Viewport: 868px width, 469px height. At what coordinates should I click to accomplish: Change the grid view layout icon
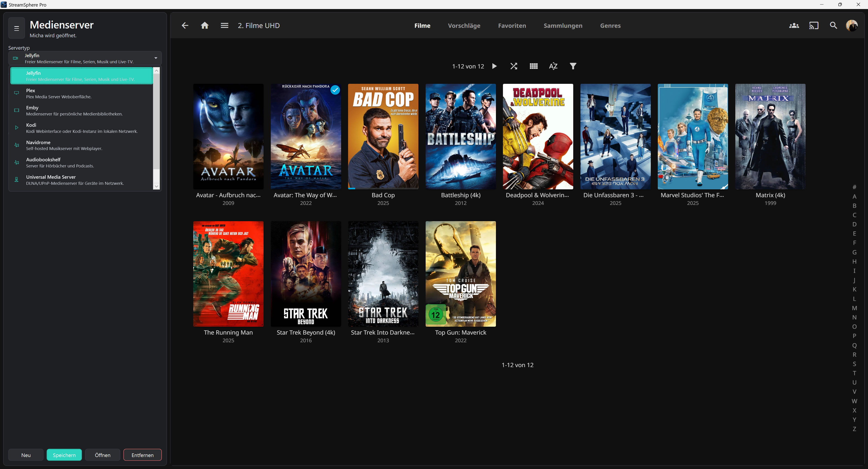tap(533, 66)
